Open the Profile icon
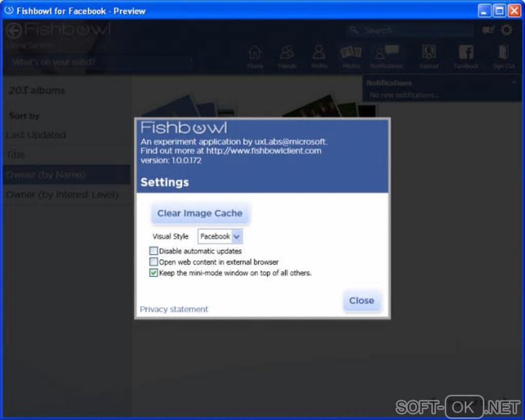Viewport: 525px width, 420px height. pos(319,57)
